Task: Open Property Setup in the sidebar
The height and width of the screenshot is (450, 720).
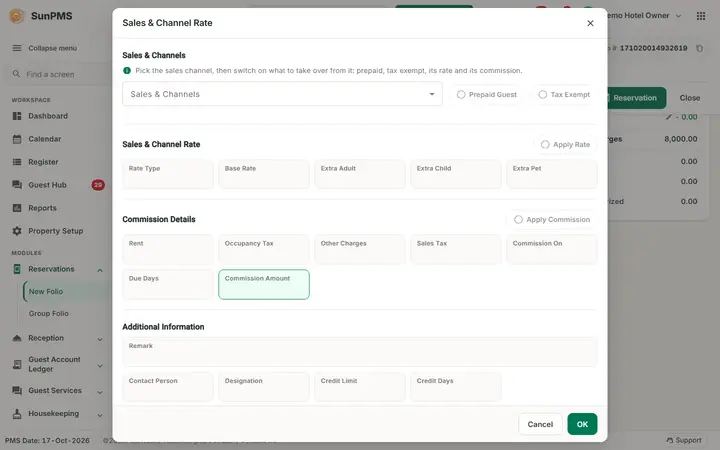Action: (56, 231)
